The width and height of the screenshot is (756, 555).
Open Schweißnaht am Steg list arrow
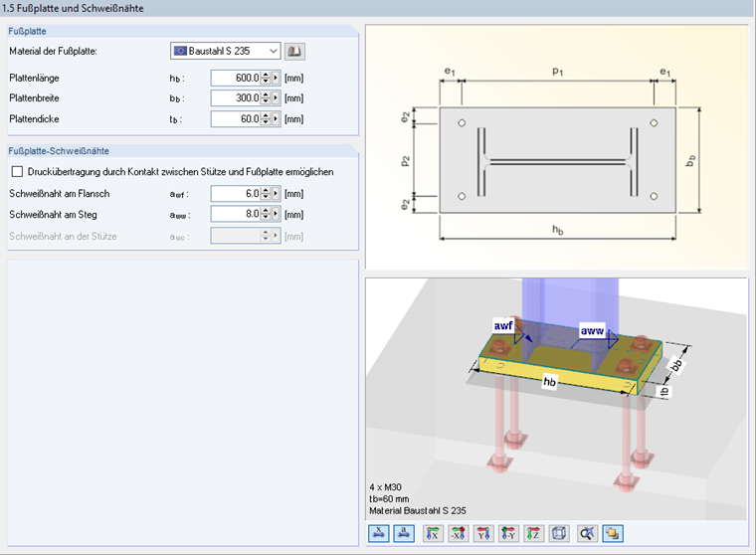[276, 214]
